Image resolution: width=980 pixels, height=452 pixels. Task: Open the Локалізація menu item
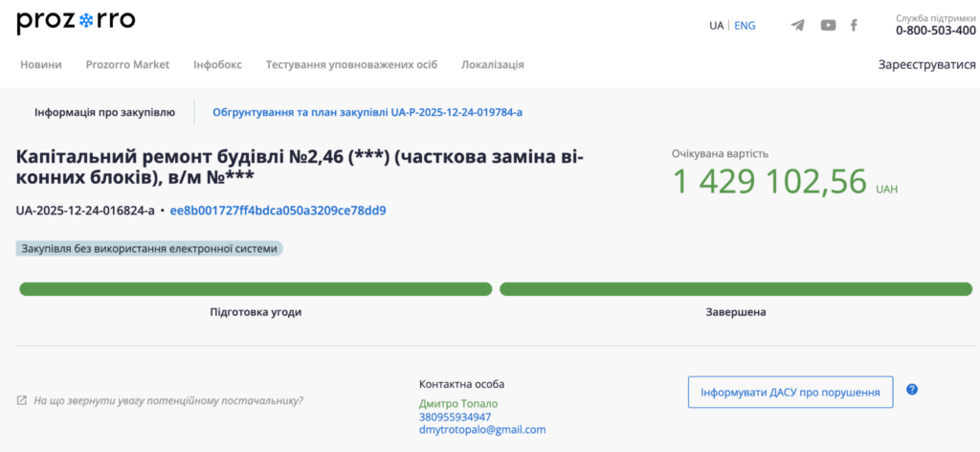(492, 64)
